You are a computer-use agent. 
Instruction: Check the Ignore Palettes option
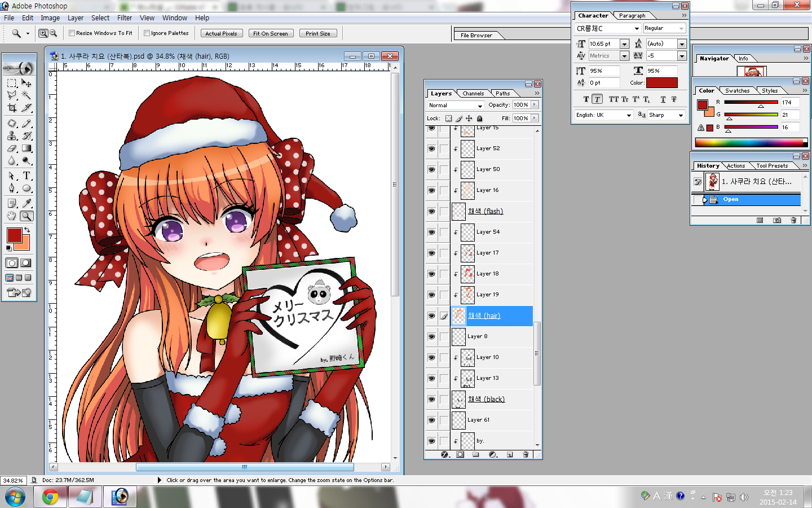[x=147, y=33]
